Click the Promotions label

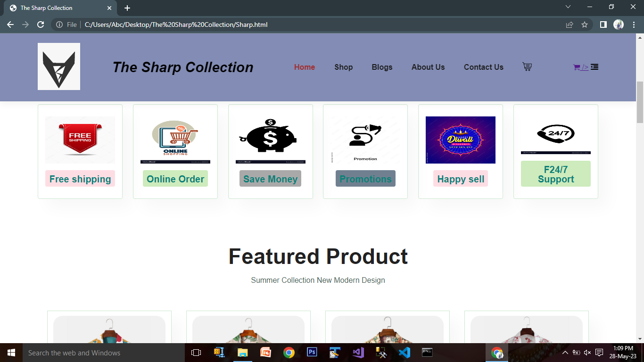[x=365, y=179]
